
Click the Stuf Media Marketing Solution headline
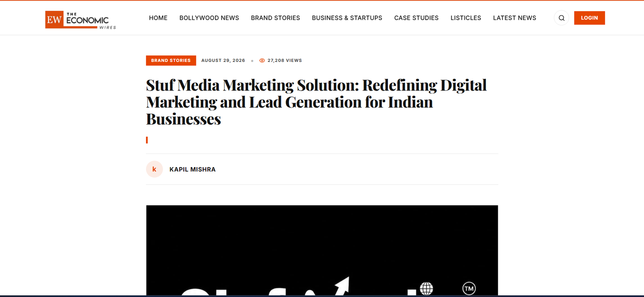point(316,102)
